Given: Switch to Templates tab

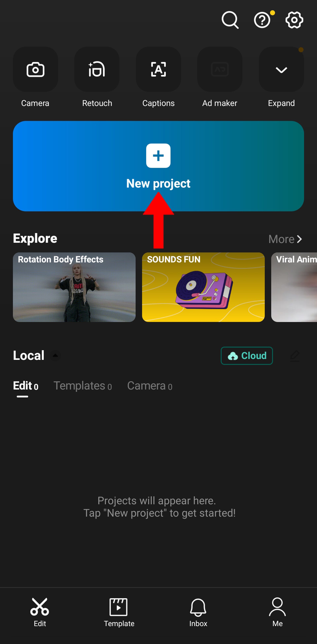Looking at the screenshot, I should [x=82, y=386].
